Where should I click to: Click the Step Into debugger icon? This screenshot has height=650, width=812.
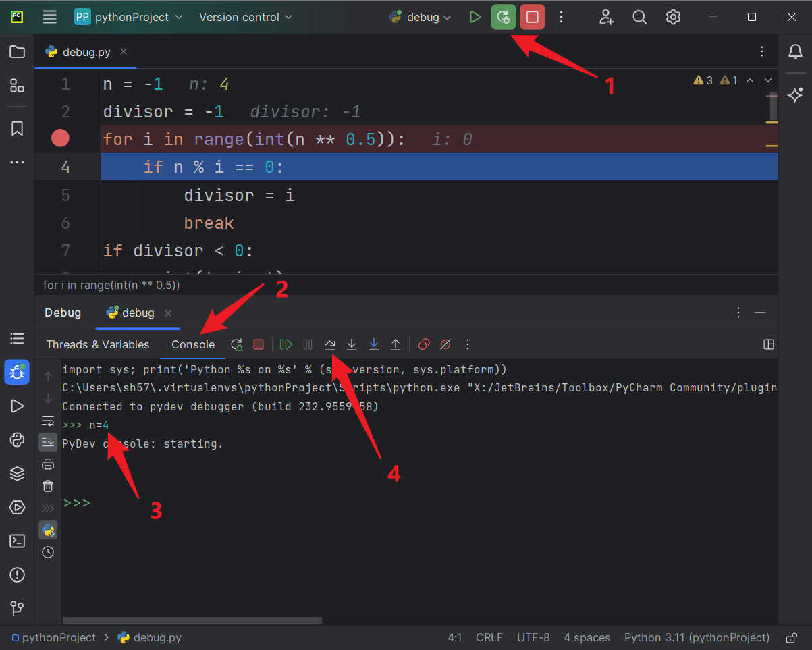pyautogui.click(x=352, y=344)
